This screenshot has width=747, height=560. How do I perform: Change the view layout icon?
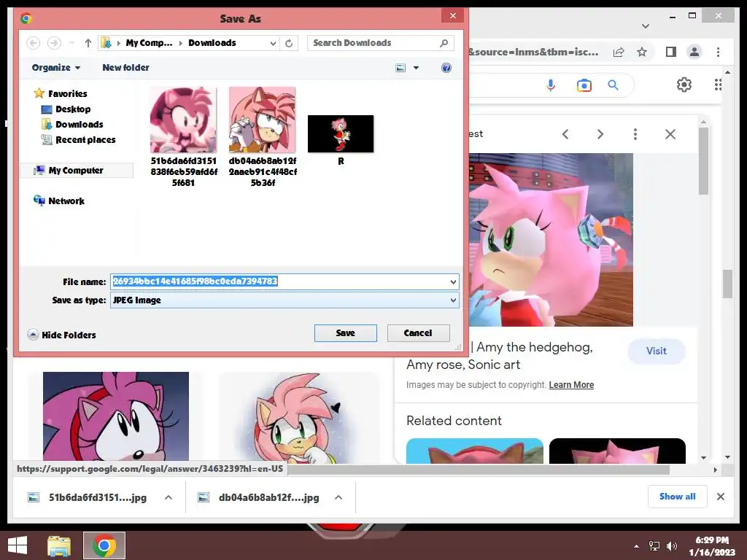(x=400, y=68)
